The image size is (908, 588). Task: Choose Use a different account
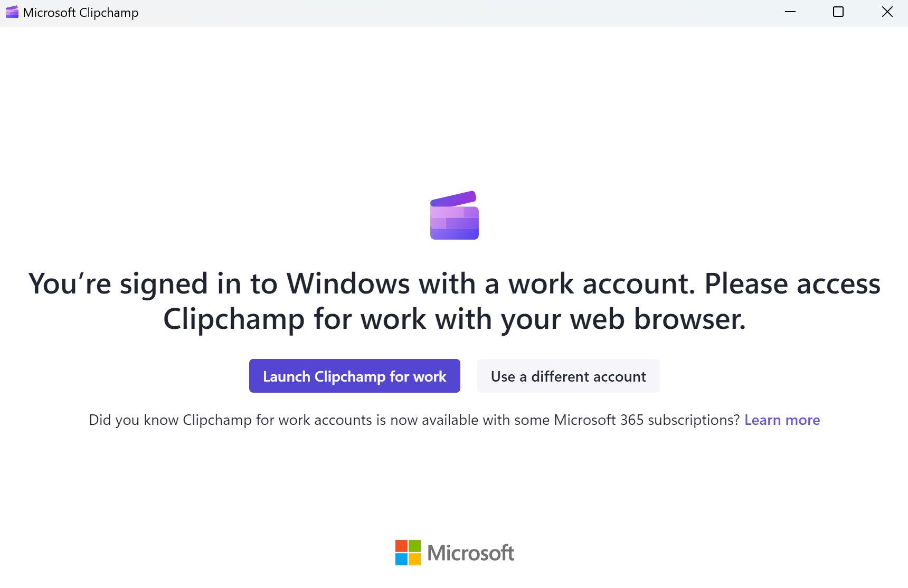point(568,376)
